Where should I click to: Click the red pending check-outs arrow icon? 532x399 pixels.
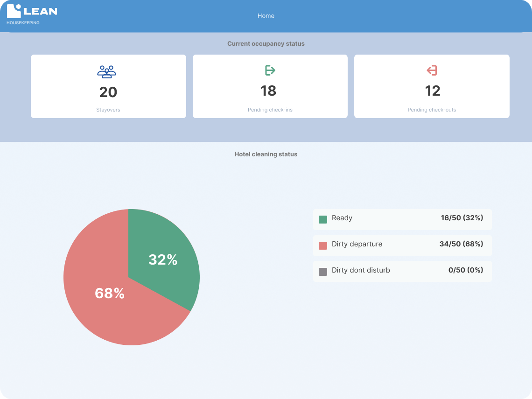432,70
